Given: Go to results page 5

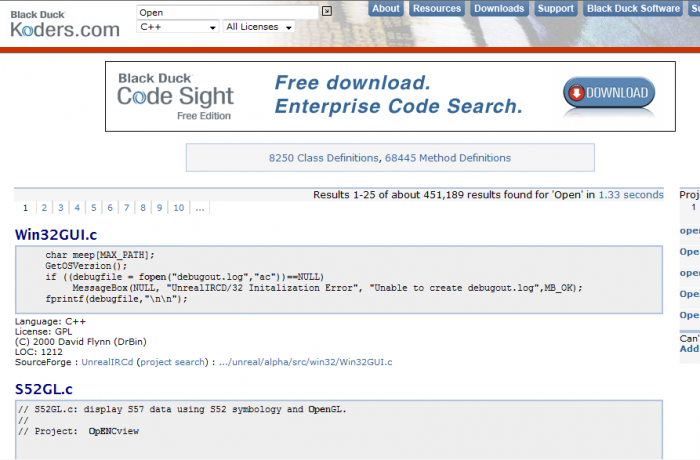Looking at the screenshot, I should point(94,208).
